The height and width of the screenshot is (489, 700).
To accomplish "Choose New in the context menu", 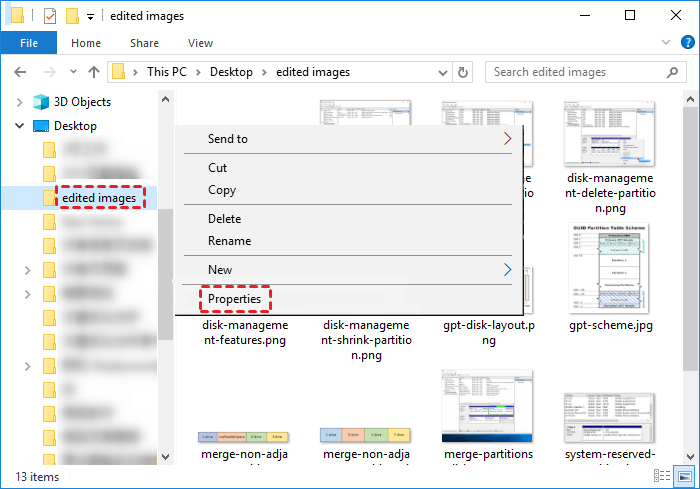I will tap(348, 270).
